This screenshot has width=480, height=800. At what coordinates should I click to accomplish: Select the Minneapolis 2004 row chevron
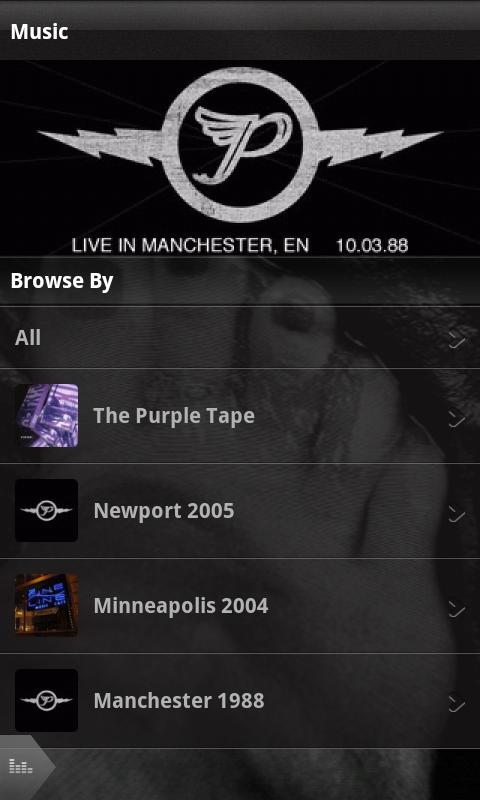(x=457, y=608)
